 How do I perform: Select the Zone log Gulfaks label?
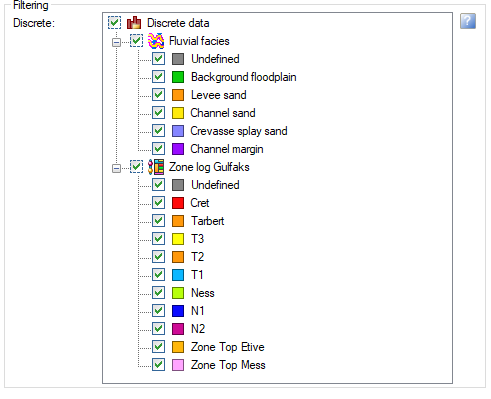coord(209,167)
